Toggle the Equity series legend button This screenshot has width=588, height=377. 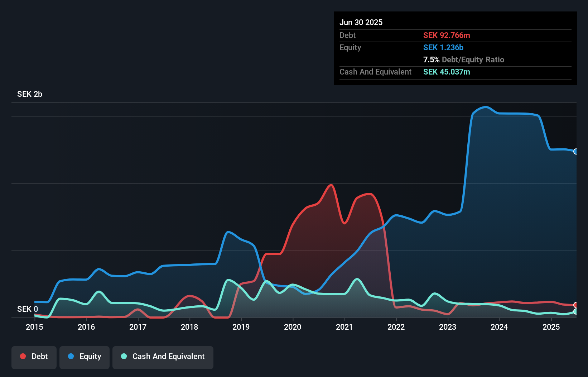85,357
